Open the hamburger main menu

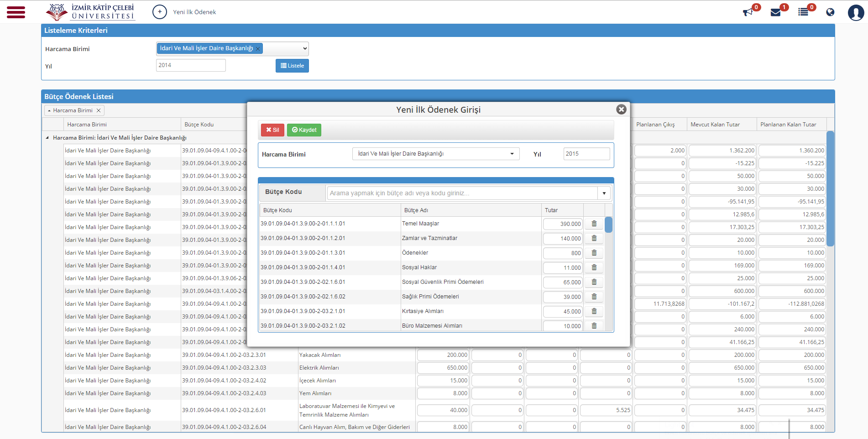point(16,12)
